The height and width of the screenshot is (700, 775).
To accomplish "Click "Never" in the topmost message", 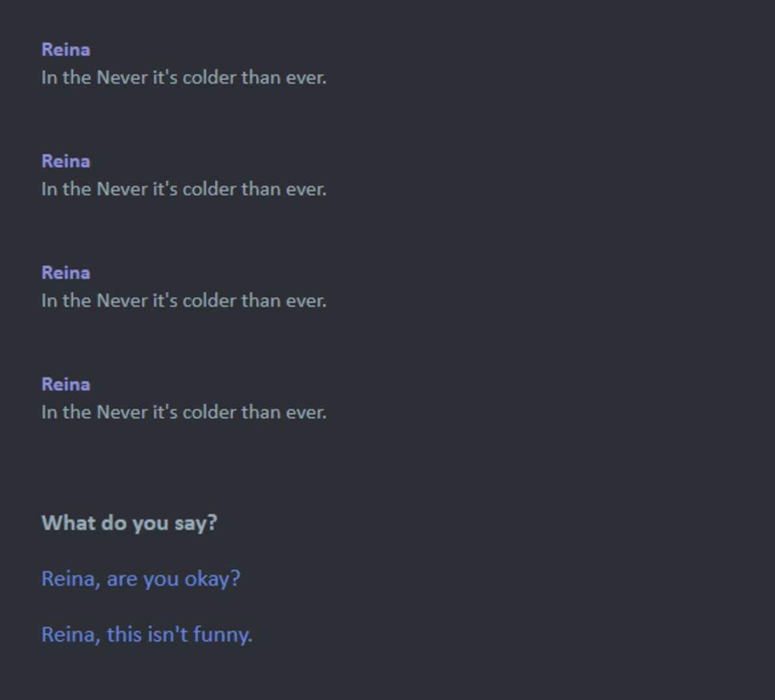I will click(x=122, y=78).
